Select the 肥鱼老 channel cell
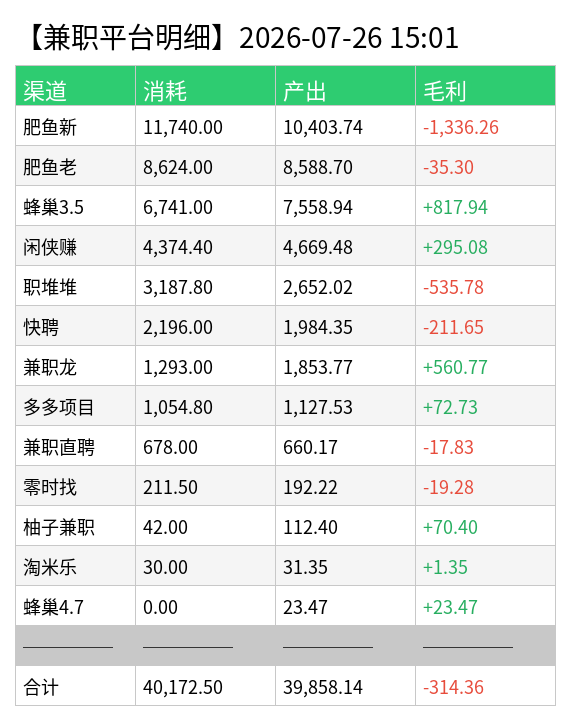This screenshot has width=570, height=720. pos(75,166)
